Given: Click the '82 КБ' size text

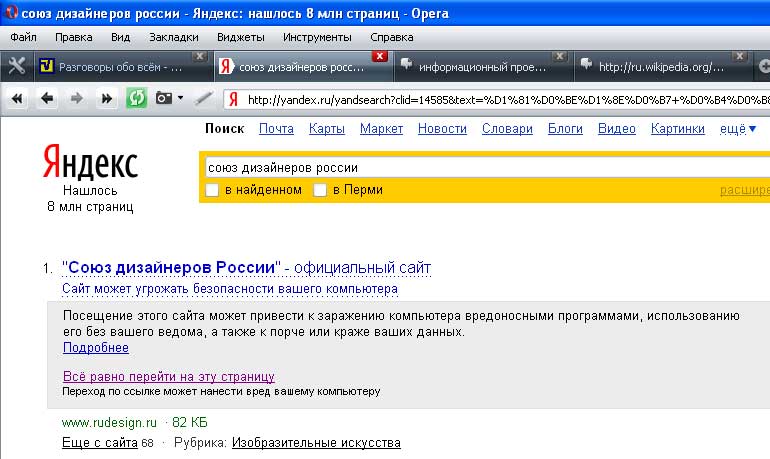Looking at the screenshot, I should 190,423.
